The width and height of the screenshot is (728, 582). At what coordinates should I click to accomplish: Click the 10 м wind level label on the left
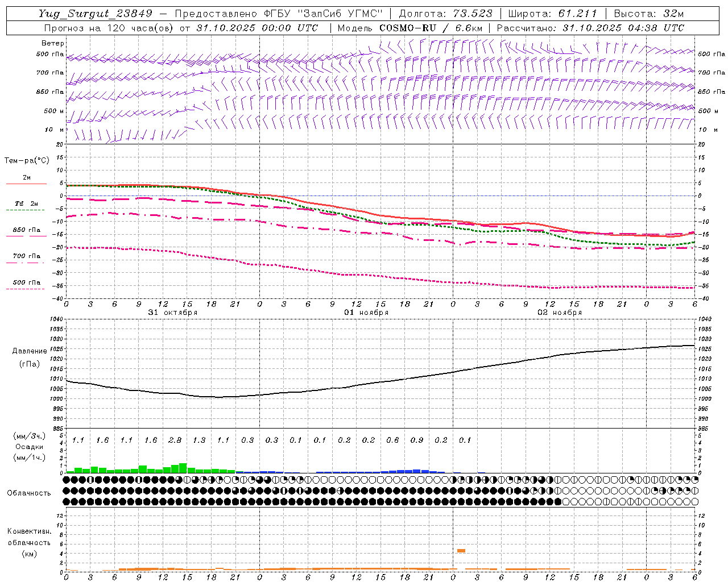pyautogui.click(x=55, y=130)
